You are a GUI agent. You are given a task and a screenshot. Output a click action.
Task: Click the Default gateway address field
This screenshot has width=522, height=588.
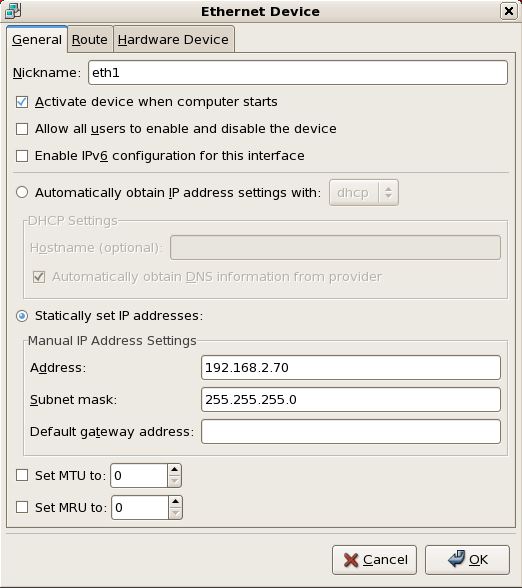[x=351, y=432]
